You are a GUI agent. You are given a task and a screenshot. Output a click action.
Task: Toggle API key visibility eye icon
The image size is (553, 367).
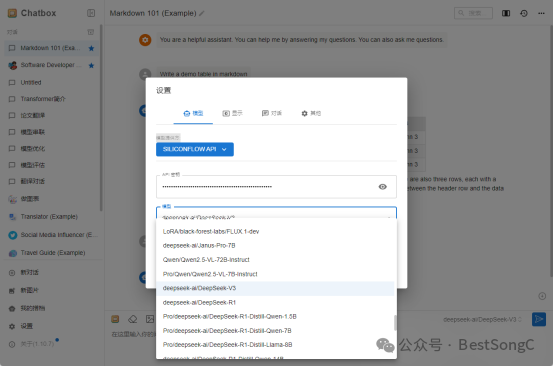pyautogui.click(x=382, y=187)
